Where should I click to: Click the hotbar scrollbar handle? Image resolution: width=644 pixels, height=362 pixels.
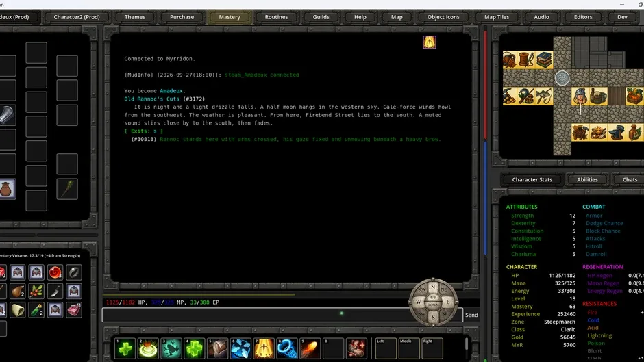[x=466, y=344]
